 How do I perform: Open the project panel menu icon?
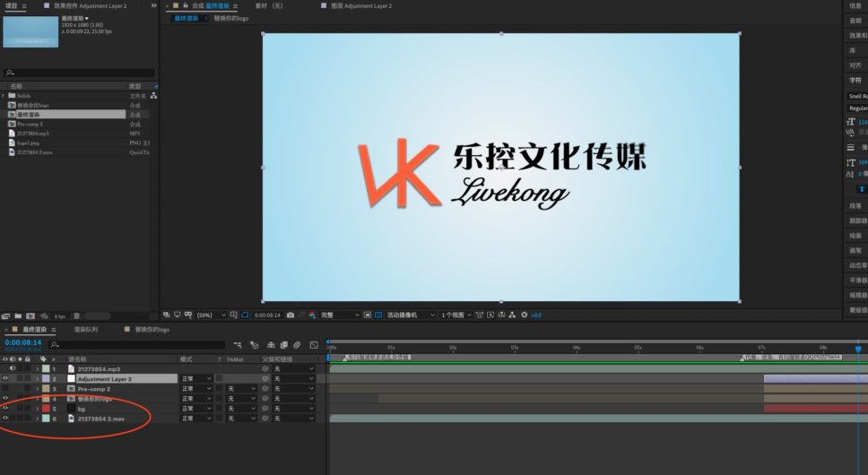click(24, 5)
